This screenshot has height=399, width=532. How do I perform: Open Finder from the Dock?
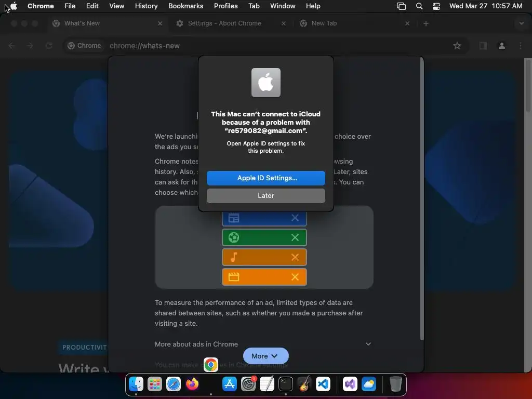pos(136,384)
